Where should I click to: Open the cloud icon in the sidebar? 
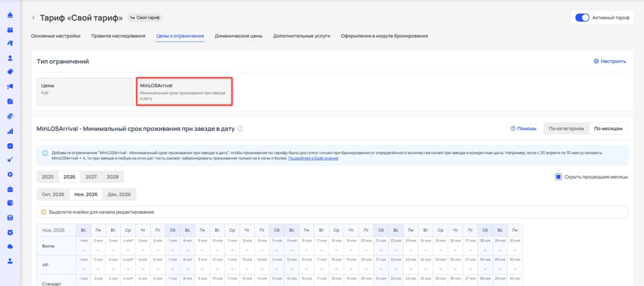pos(10,247)
